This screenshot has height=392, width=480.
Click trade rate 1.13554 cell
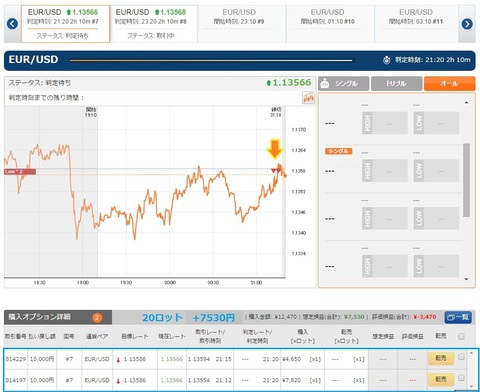199,380
